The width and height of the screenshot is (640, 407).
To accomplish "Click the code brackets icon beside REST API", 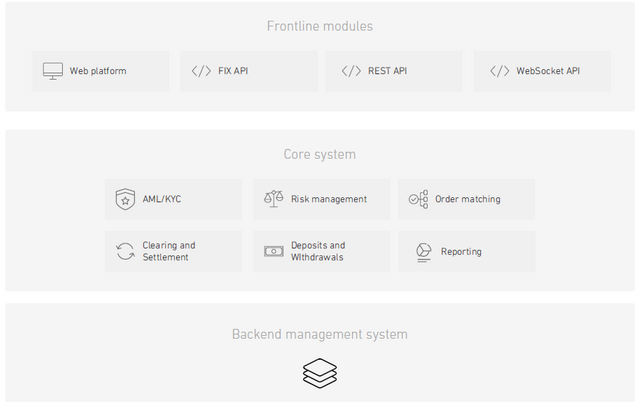I will (x=351, y=71).
